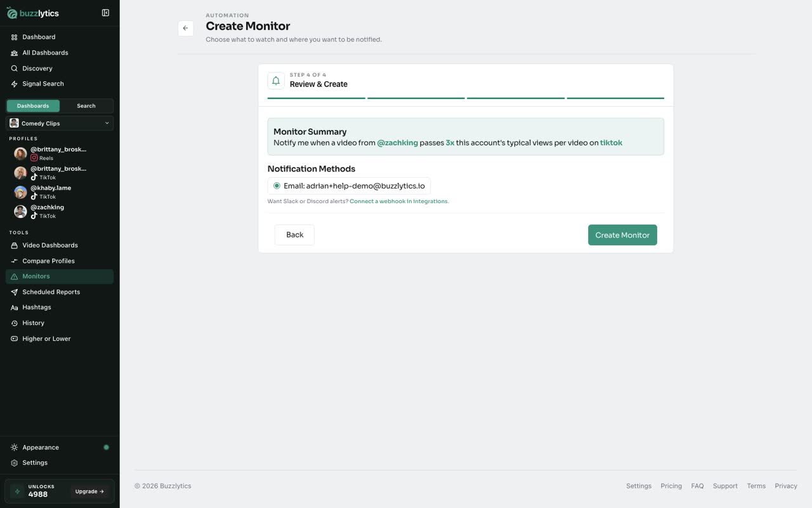Click the back arrow beside Create Monitor
The image size is (812, 508).
(x=185, y=28)
